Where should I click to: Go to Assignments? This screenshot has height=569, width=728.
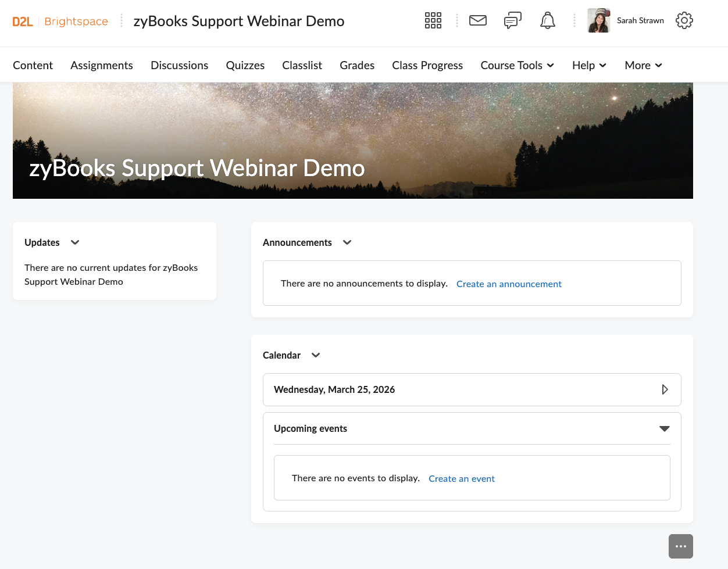[102, 65]
